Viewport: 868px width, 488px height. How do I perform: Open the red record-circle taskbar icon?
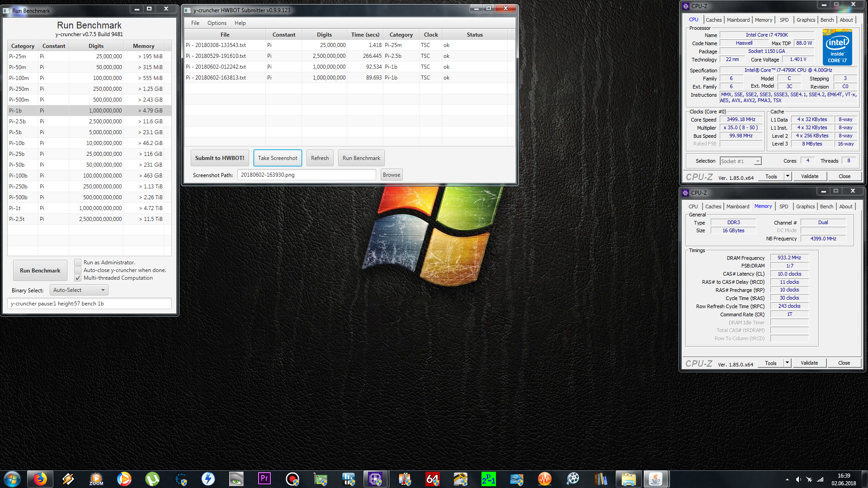tap(292, 479)
